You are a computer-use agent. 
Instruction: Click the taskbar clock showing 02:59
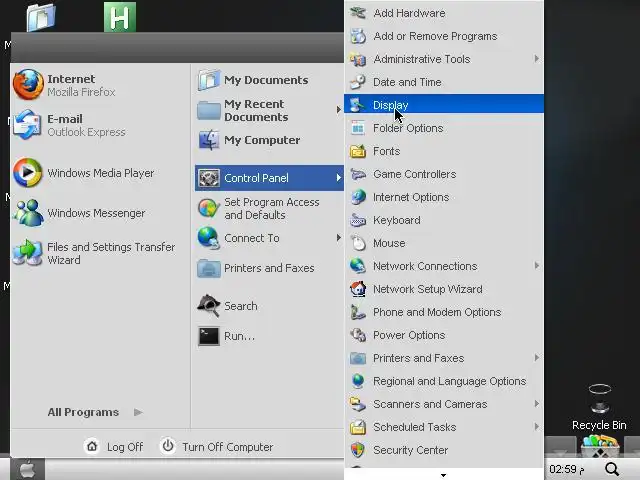point(567,469)
